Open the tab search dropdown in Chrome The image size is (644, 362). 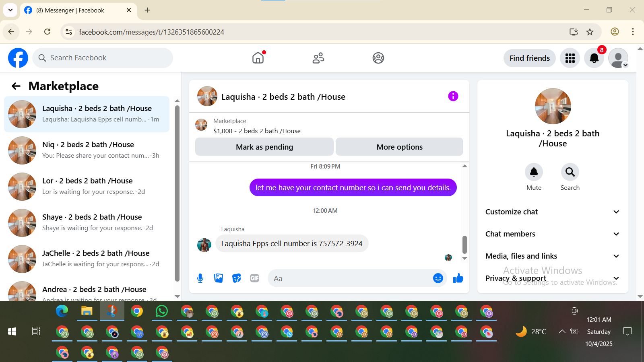pyautogui.click(x=10, y=10)
